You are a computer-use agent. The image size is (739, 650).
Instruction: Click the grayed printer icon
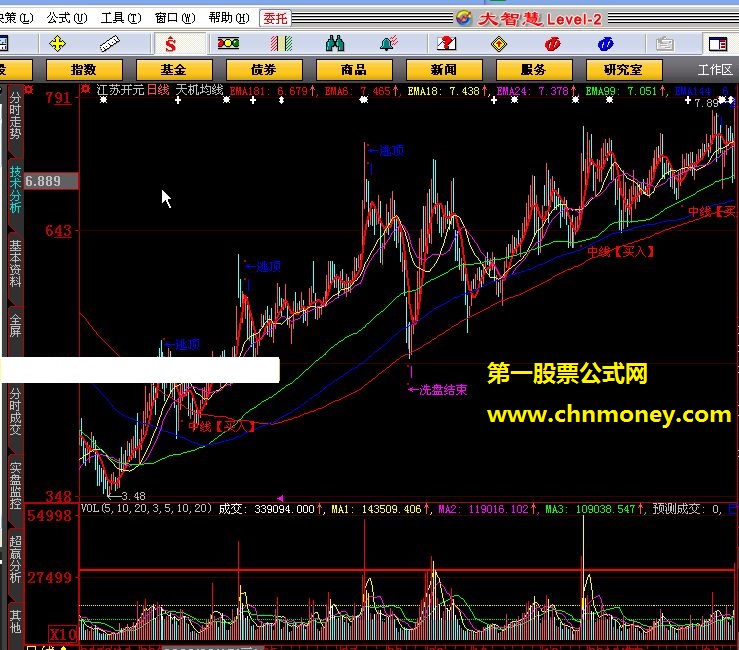point(665,44)
